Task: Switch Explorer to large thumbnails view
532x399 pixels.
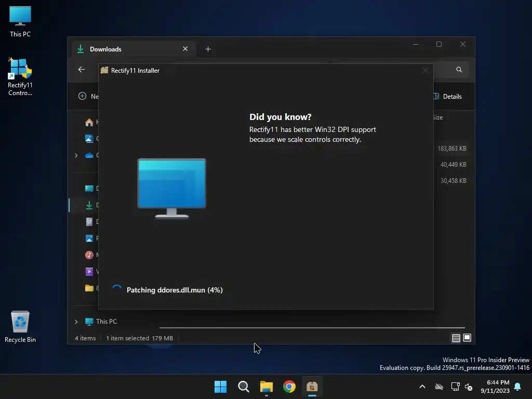Action: pyautogui.click(x=467, y=338)
